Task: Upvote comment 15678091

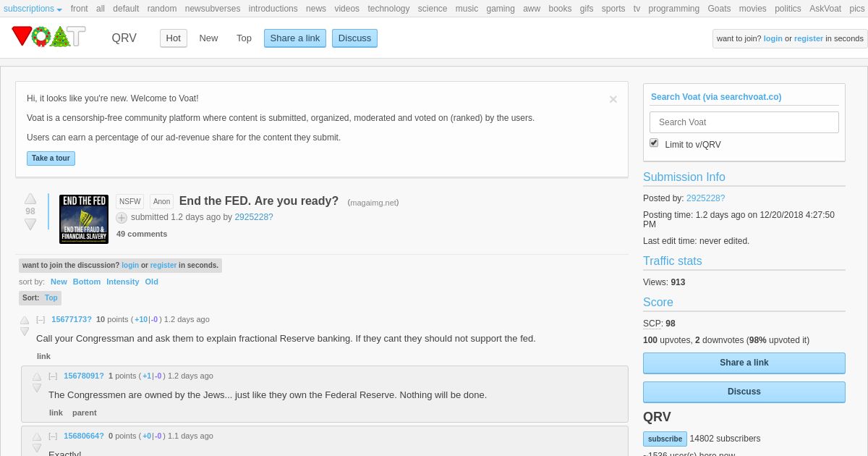Action: point(37,376)
